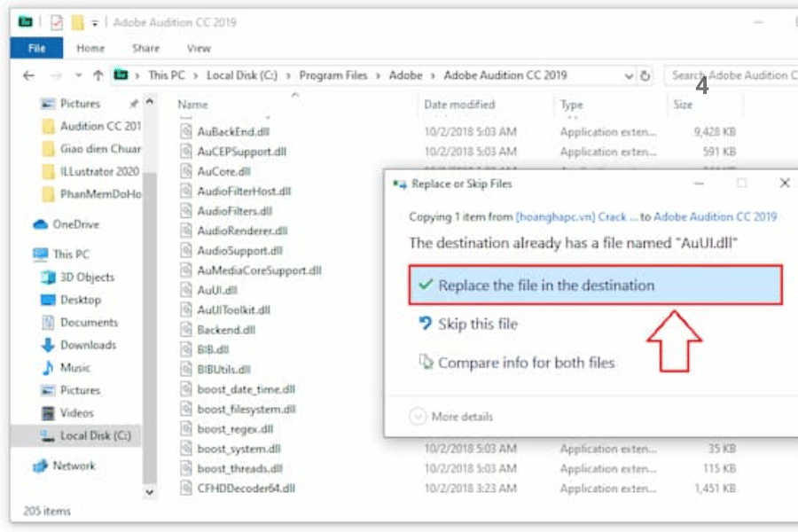
Task: Click the Refresh icon beside address bar
Action: pyautogui.click(x=645, y=76)
